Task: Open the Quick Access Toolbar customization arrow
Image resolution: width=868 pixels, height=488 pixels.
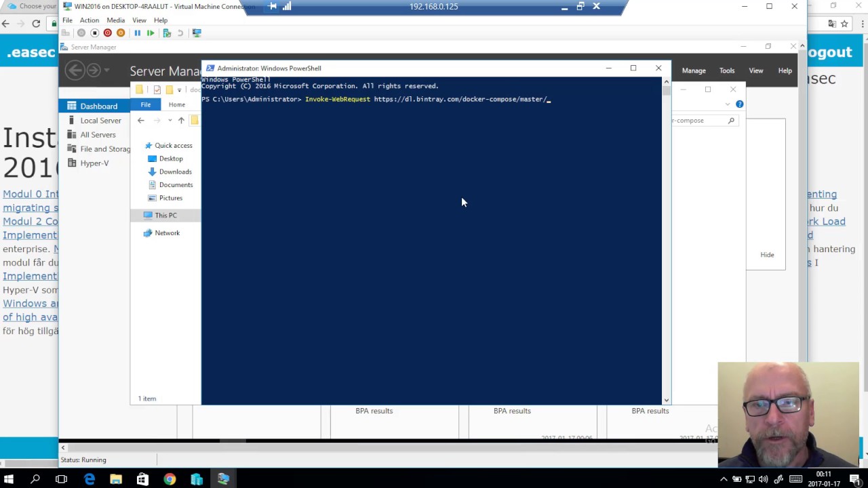Action: point(178,89)
